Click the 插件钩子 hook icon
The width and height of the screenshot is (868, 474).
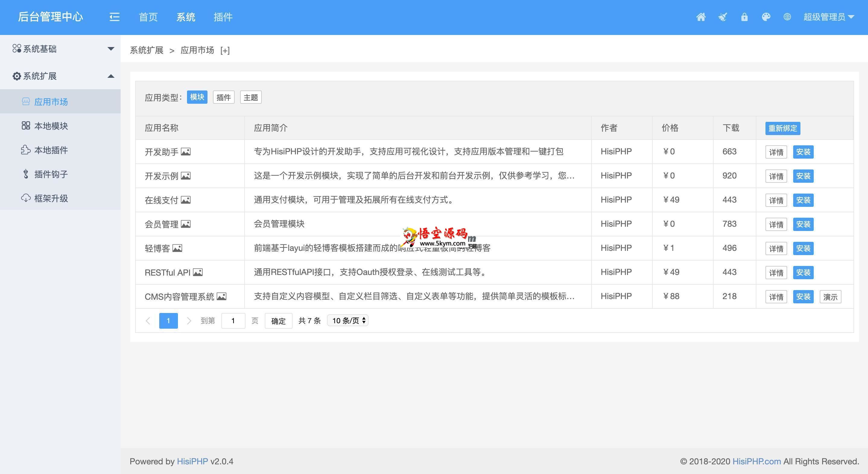(26, 174)
